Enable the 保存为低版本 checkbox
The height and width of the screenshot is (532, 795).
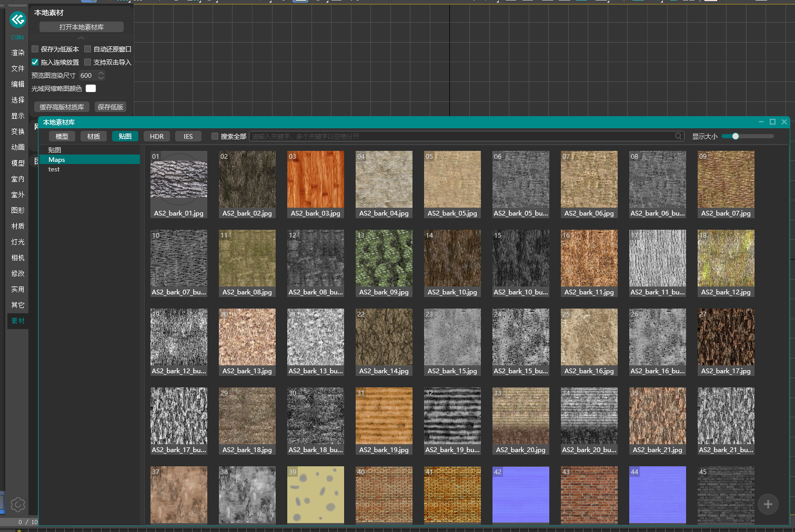click(x=35, y=49)
